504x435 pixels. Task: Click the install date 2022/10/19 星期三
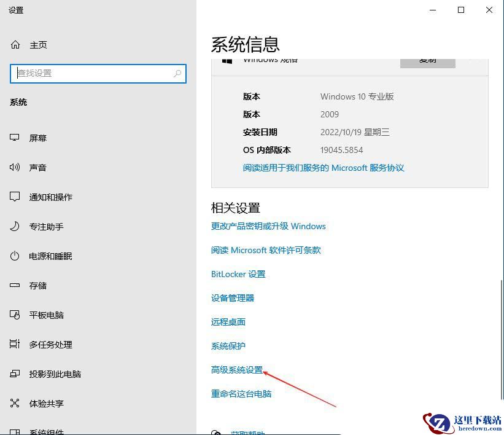355,132
